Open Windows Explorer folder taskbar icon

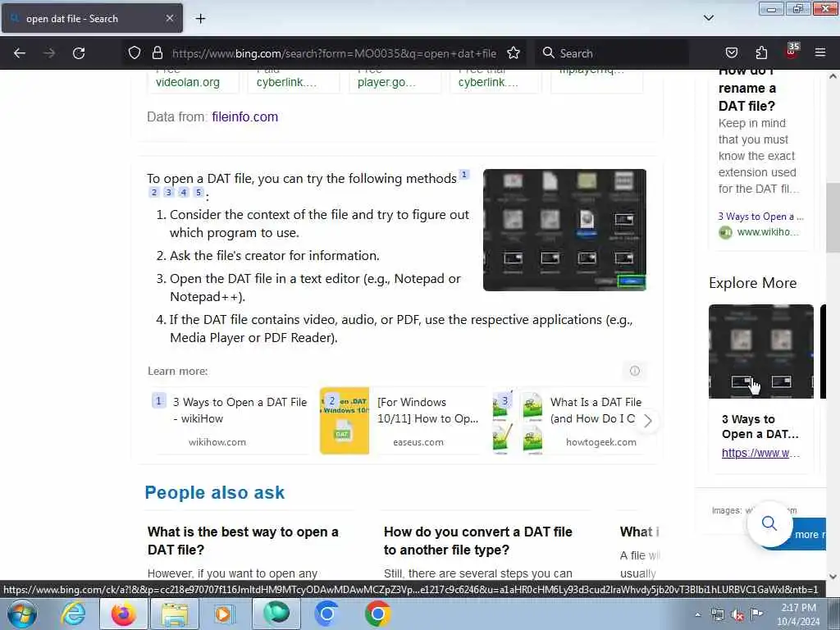click(x=176, y=614)
